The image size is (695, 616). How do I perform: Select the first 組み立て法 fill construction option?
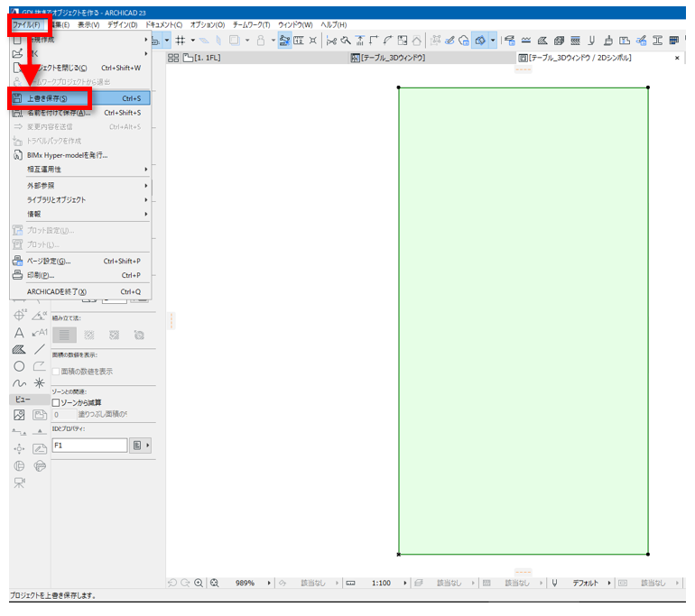[64, 335]
